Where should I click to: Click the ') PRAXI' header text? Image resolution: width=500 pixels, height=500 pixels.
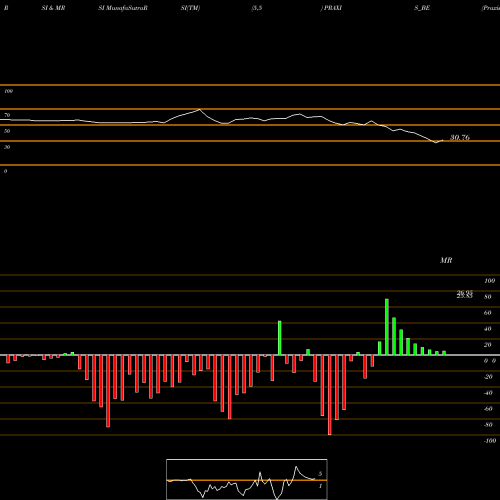coord(331,8)
